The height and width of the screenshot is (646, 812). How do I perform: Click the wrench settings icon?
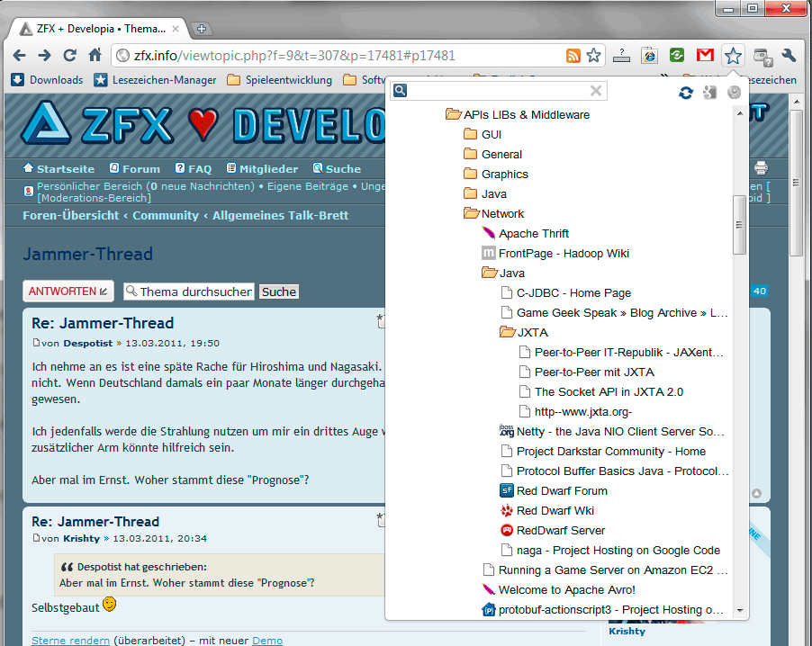click(x=789, y=56)
